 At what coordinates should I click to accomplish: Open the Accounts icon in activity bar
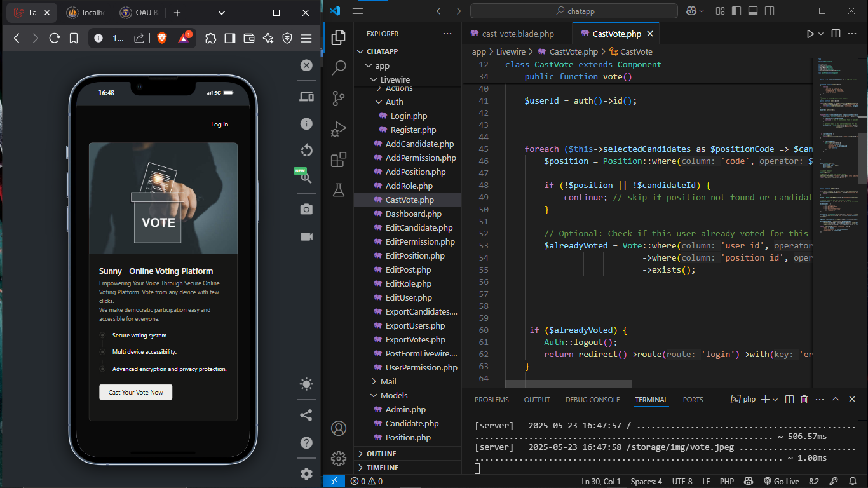coord(339,428)
